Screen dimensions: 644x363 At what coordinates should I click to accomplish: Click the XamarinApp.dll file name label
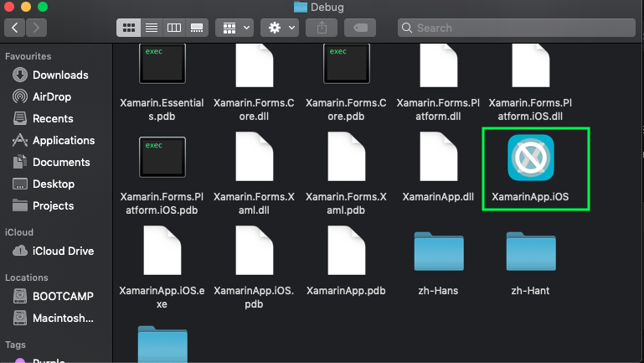(x=438, y=197)
